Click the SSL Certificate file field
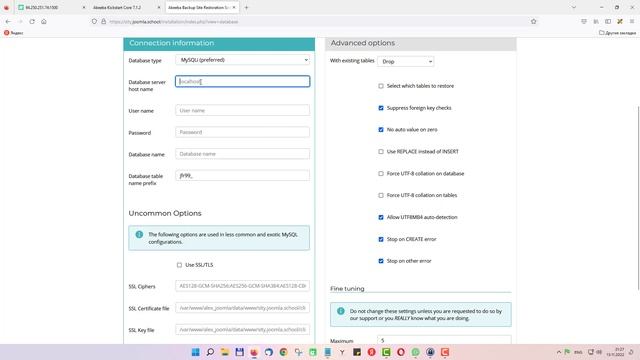The image size is (640, 360). click(242, 308)
